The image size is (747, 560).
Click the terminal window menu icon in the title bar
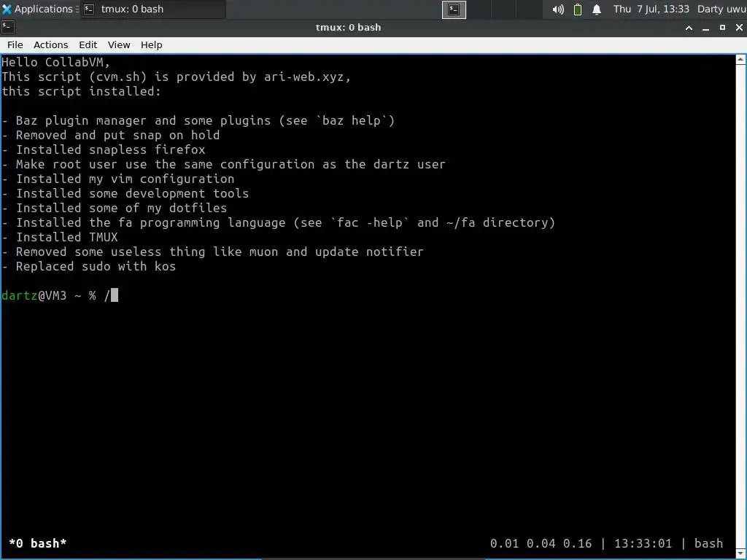tap(8, 27)
